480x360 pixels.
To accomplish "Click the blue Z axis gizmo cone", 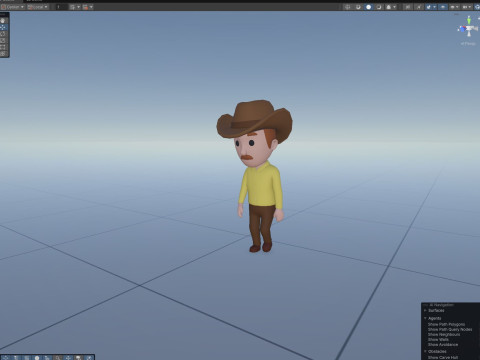I will click(x=463, y=29).
